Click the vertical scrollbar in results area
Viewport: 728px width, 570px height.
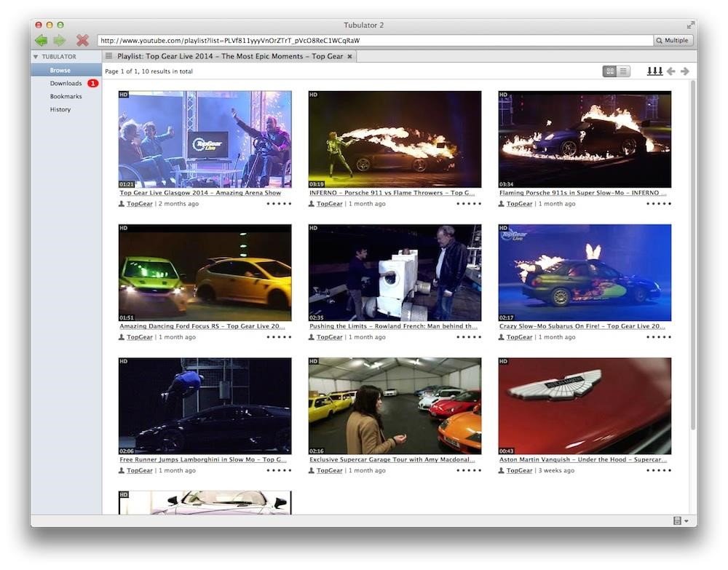tap(693, 256)
